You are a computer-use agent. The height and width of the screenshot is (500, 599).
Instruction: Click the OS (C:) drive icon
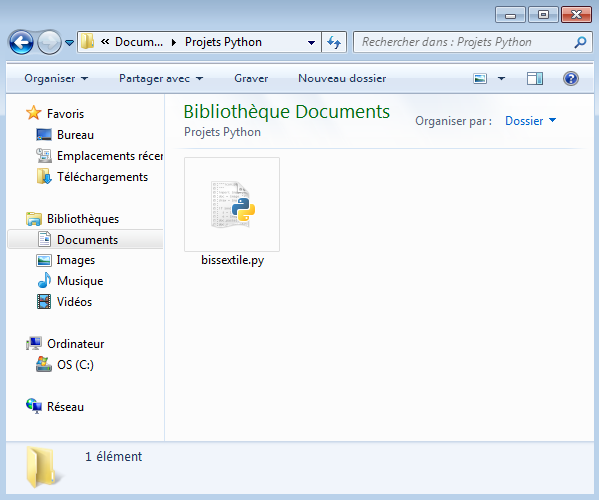pyautogui.click(x=44, y=364)
